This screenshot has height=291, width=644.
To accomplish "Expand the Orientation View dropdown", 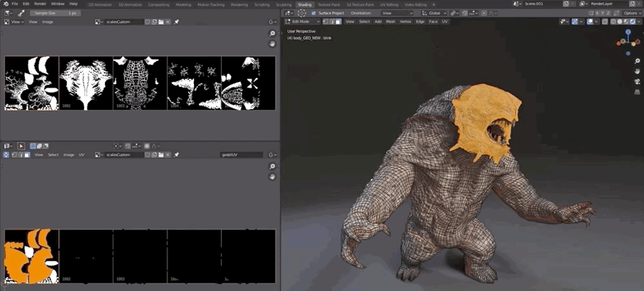I will pyautogui.click(x=397, y=13).
